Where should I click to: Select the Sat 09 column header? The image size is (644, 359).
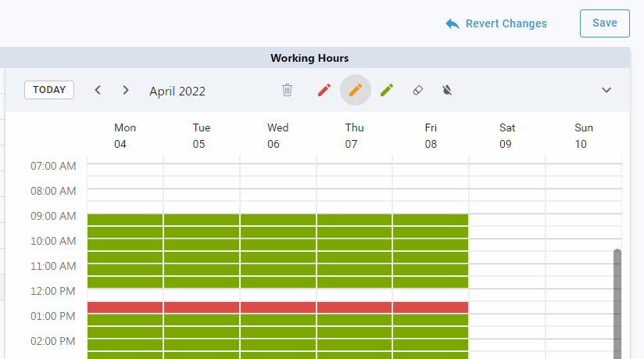(506, 136)
